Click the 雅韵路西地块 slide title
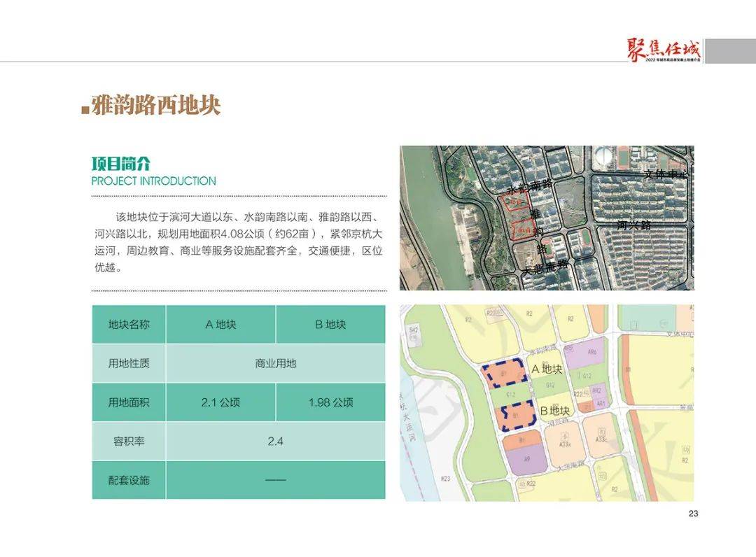The width and height of the screenshot is (756, 557). (155, 106)
